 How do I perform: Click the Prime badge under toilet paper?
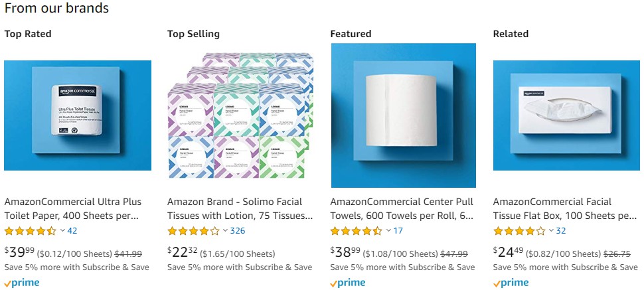(22, 283)
